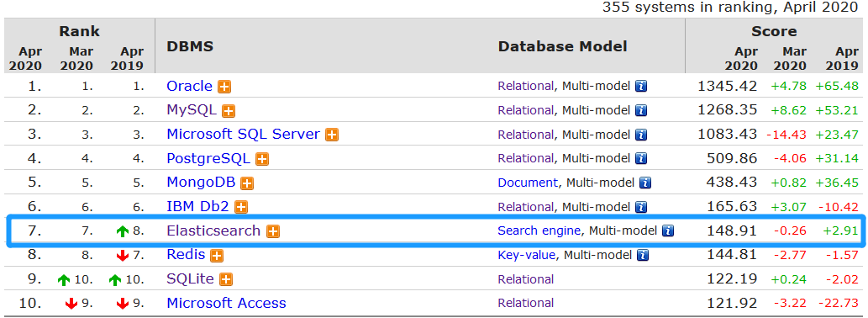Click the info icon in the Elasticsearch row
Viewport: 868px width, 318px height.
point(668,231)
